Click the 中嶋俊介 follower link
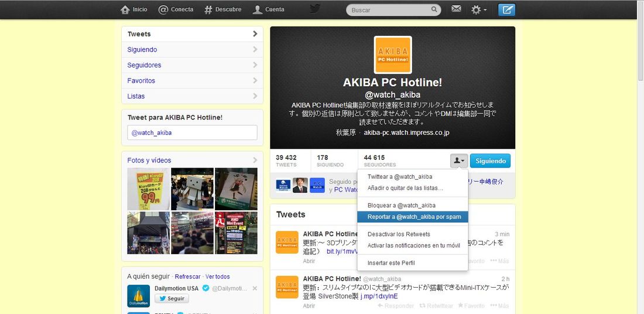The height and width of the screenshot is (314, 644). click(x=487, y=182)
